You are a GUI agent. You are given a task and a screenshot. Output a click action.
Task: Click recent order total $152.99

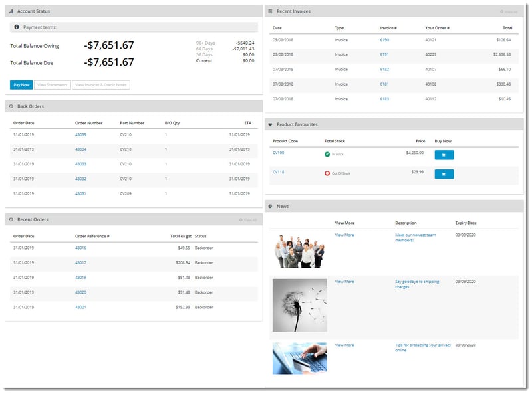pos(183,307)
